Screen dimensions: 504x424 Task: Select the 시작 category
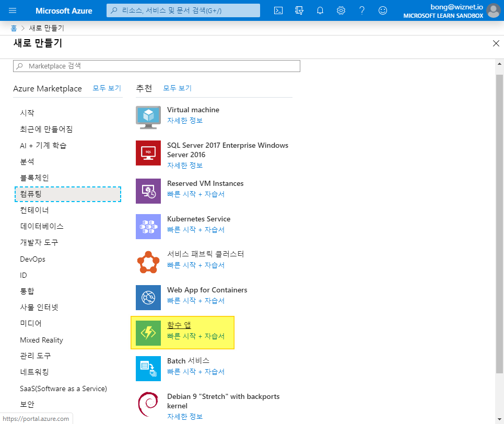point(27,113)
